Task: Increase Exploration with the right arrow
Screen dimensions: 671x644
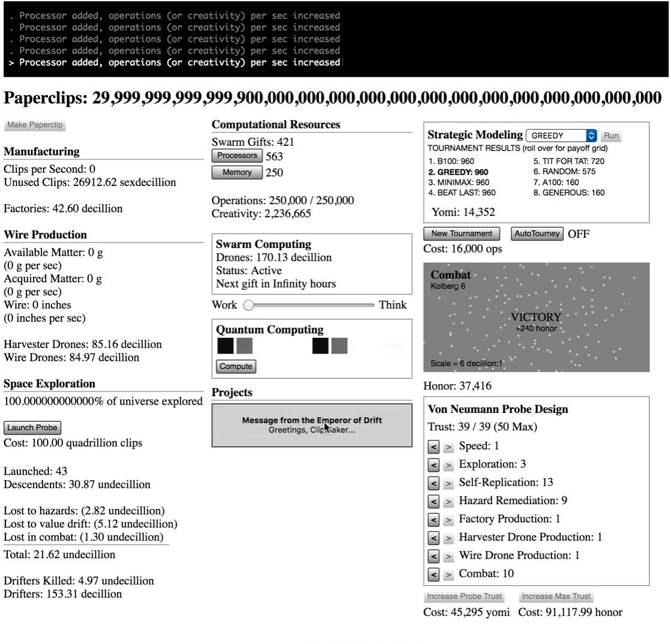Action: (448, 465)
